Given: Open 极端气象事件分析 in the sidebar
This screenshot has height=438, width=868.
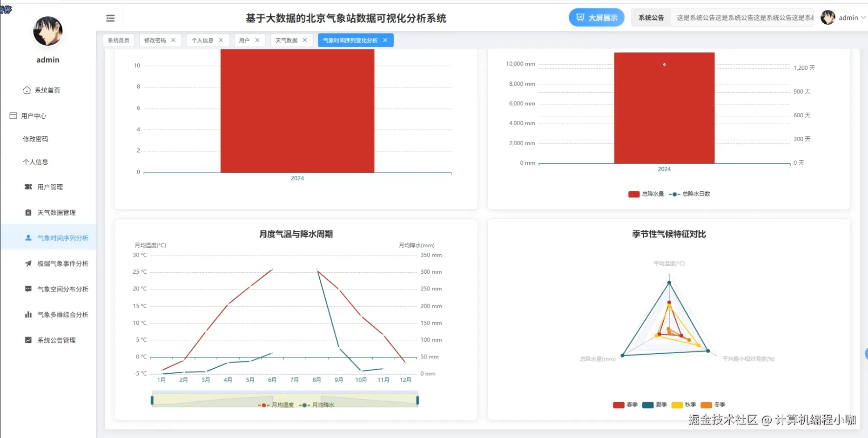Looking at the screenshot, I should pos(63,263).
